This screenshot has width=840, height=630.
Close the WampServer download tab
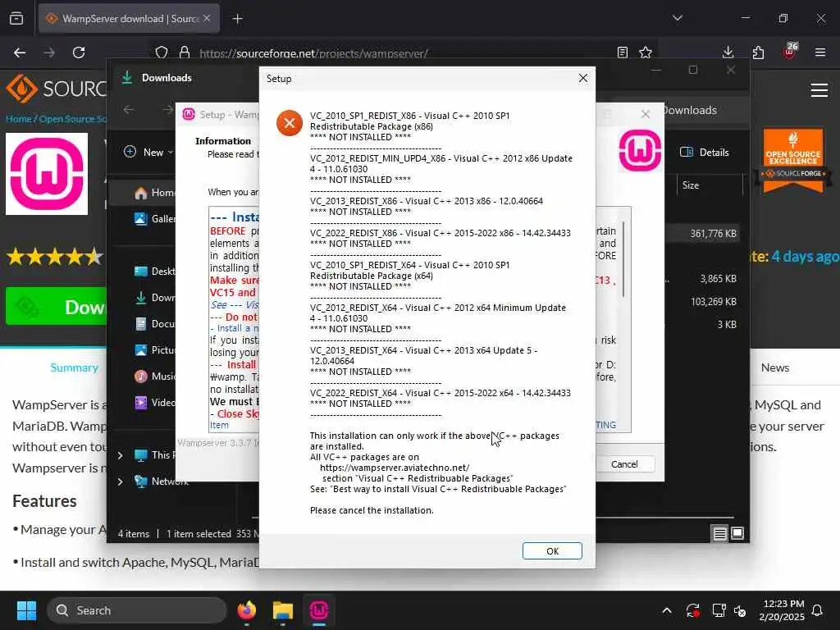[207, 18]
